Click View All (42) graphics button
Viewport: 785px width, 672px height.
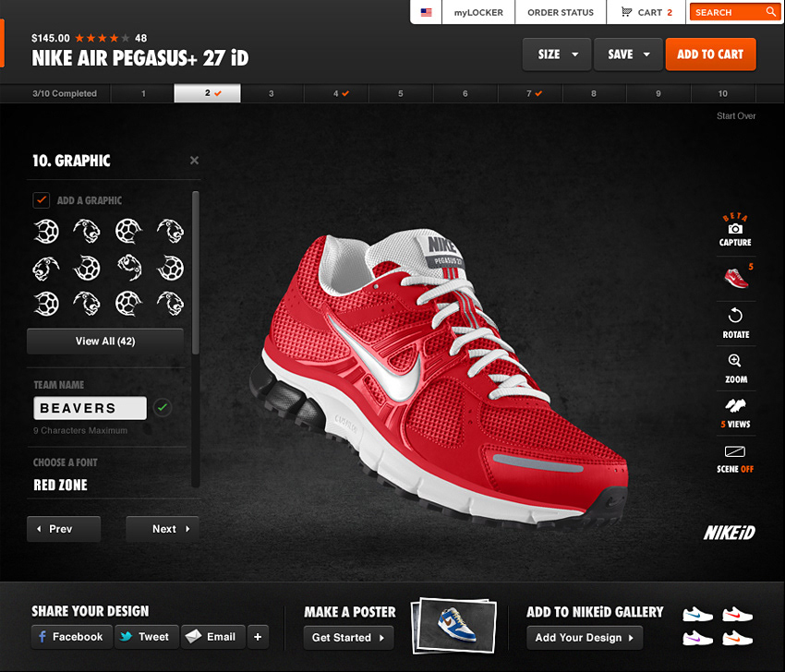105,342
